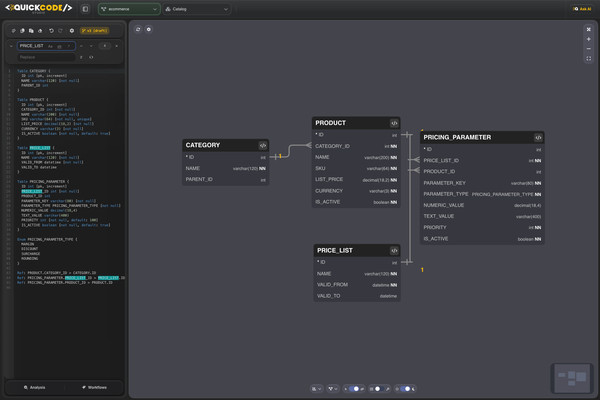Open the Catalog module dropdown
The height and width of the screenshot is (400, 600).
coord(197,9)
